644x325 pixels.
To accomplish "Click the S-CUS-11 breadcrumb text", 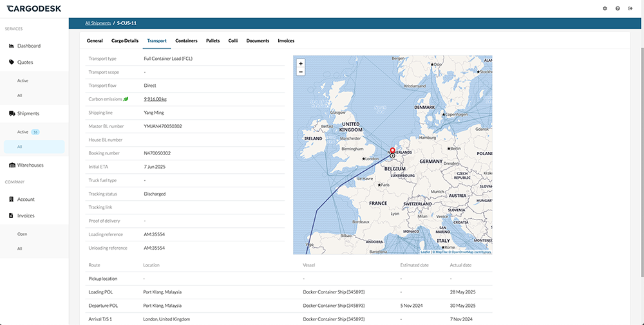I will 126,23.
